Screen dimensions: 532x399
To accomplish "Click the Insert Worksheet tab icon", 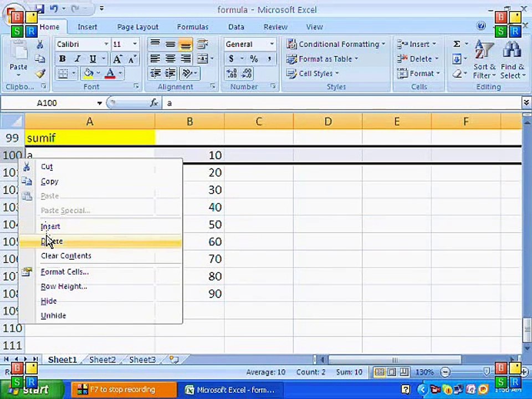I will [174, 360].
